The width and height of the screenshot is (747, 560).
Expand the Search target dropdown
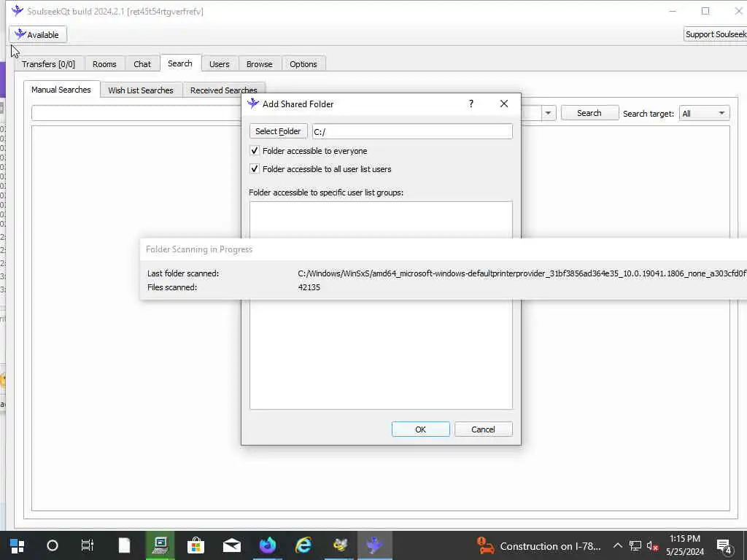pos(704,113)
